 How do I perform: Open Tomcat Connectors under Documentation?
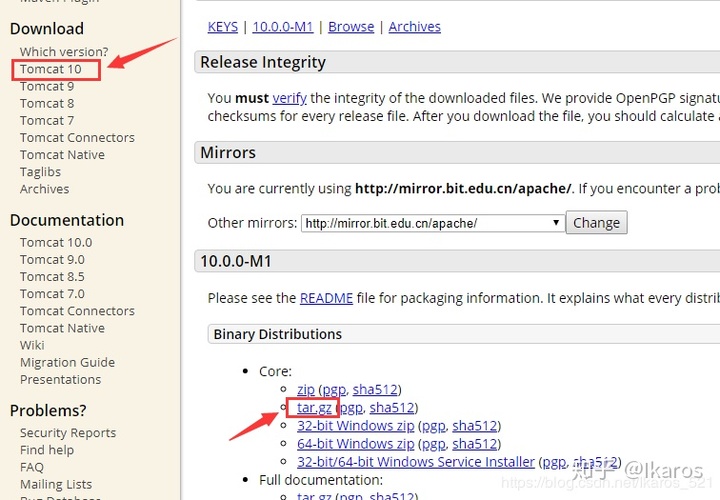click(77, 311)
